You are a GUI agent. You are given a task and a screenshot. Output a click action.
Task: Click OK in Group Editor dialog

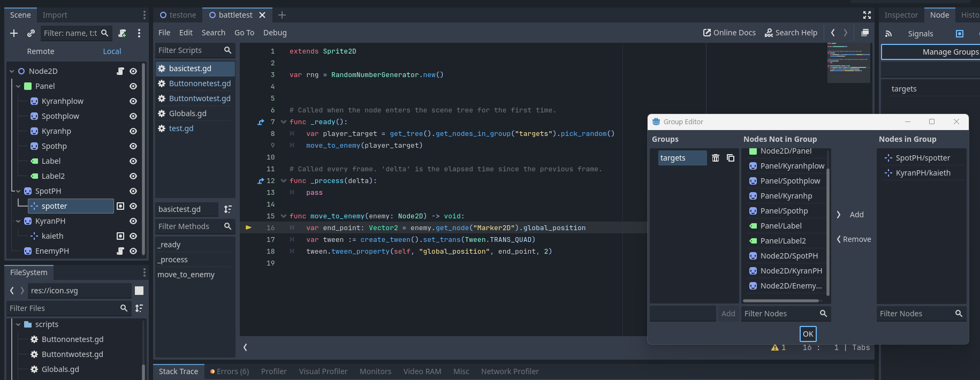(x=808, y=334)
